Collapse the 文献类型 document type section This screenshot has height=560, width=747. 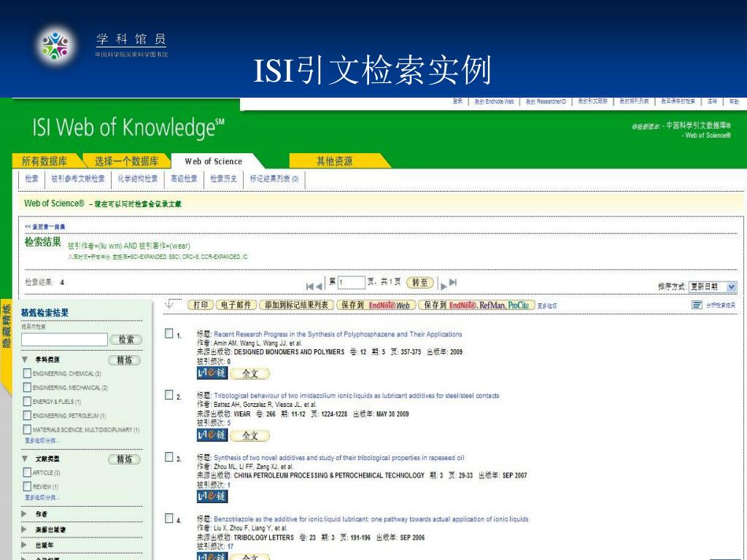click(25, 459)
